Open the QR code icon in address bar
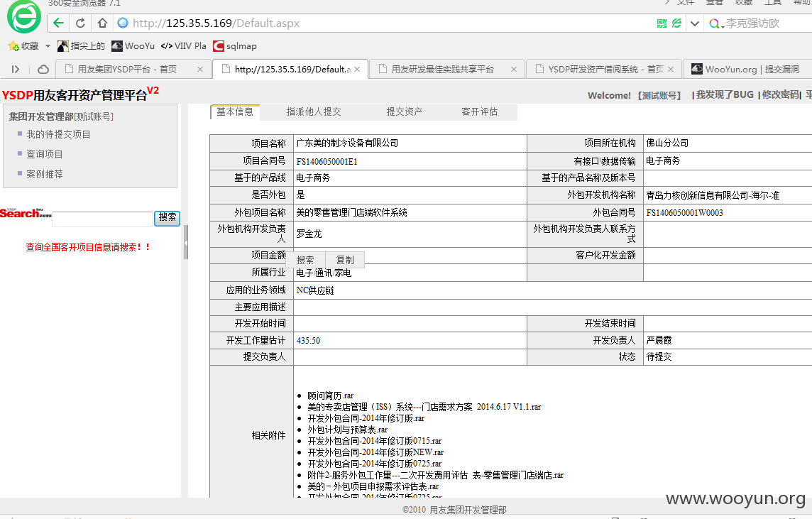Viewport: 812px width, 519px height. [x=662, y=23]
